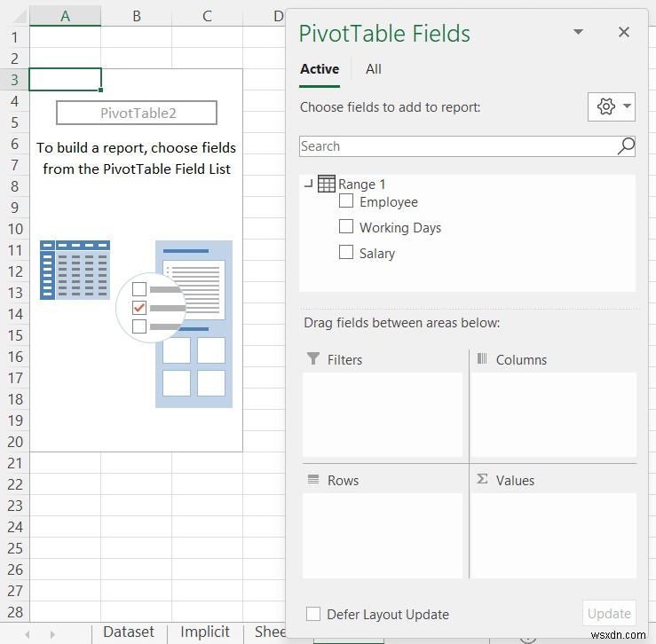Image resolution: width=656 pixels, height=644 pixels.
Task: Switch to the All tab
Action: pyautogui.click(x=374, y=69)
